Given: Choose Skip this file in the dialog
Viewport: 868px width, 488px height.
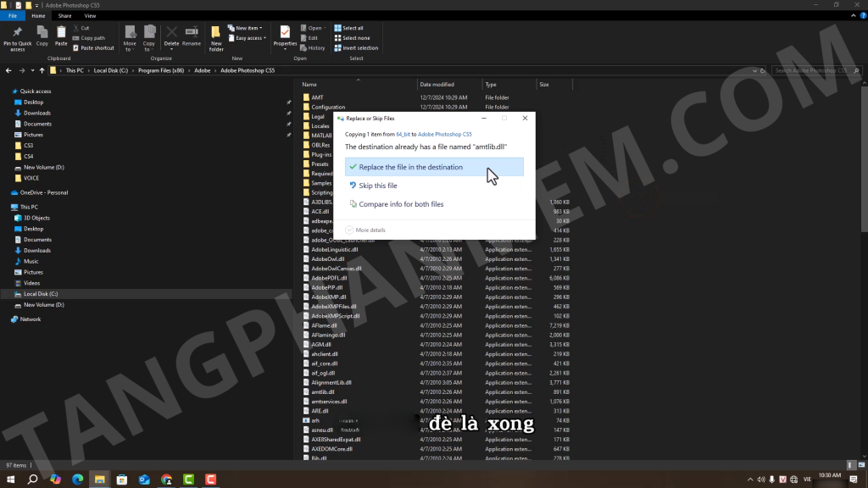Looking at the screenshot, I should click(x=378, y=186).
